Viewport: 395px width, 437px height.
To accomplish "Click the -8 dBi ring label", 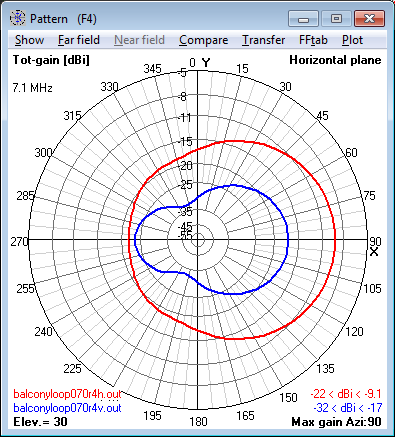I will tap(182, 97).
